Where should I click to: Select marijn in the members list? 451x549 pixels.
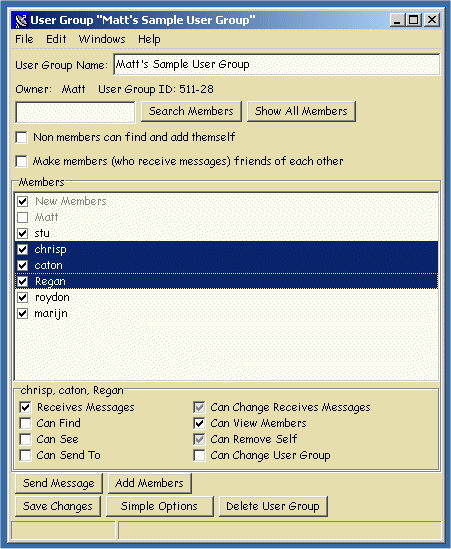tap(226, 313)
